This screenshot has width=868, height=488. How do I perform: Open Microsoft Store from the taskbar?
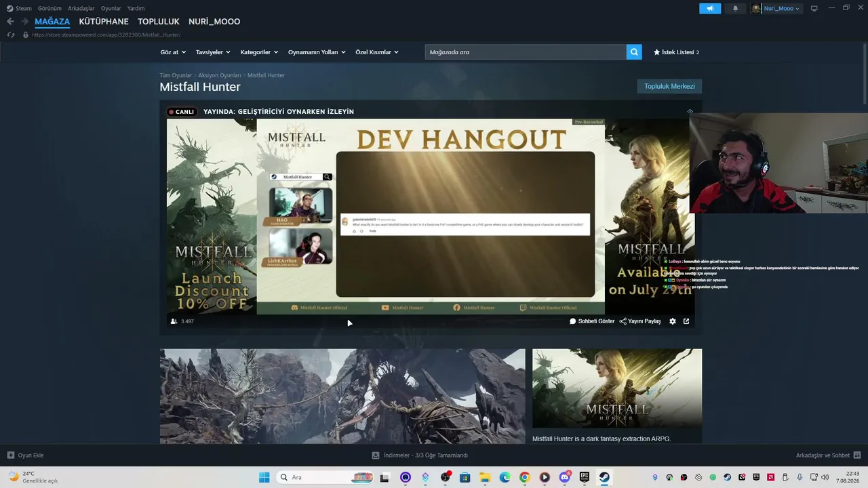pos(465,477)
